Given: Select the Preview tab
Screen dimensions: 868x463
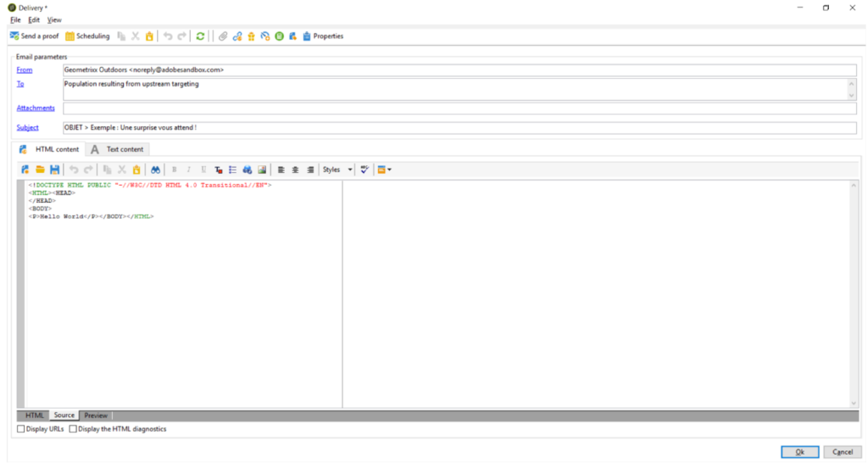Looking at the screenshot, I should coord(96,416).
